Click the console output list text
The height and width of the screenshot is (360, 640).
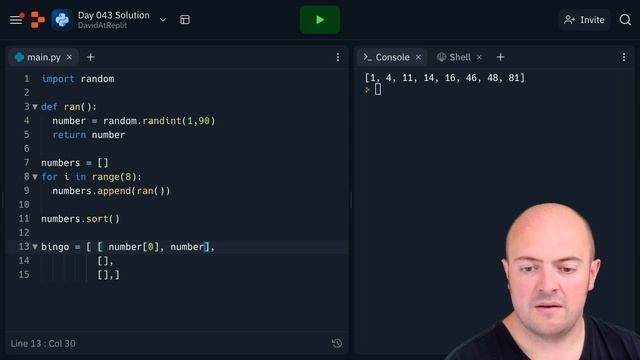click(444, 78)
